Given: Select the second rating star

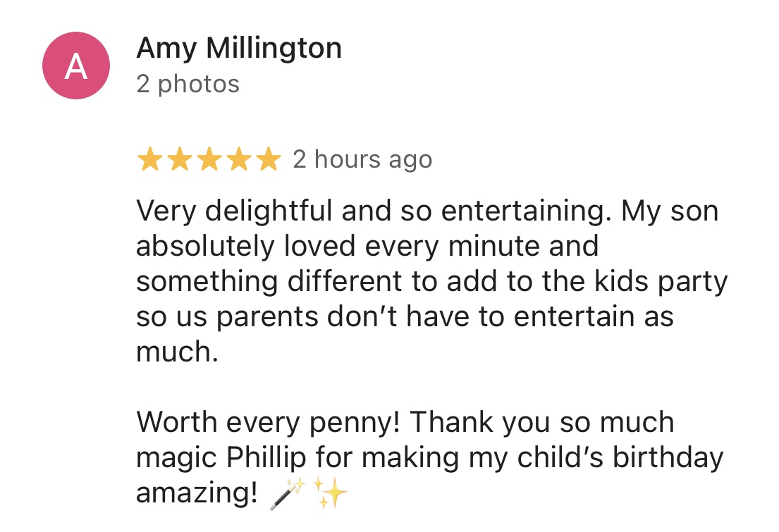Looking at the screenshot, I should (x=179, y=160).
